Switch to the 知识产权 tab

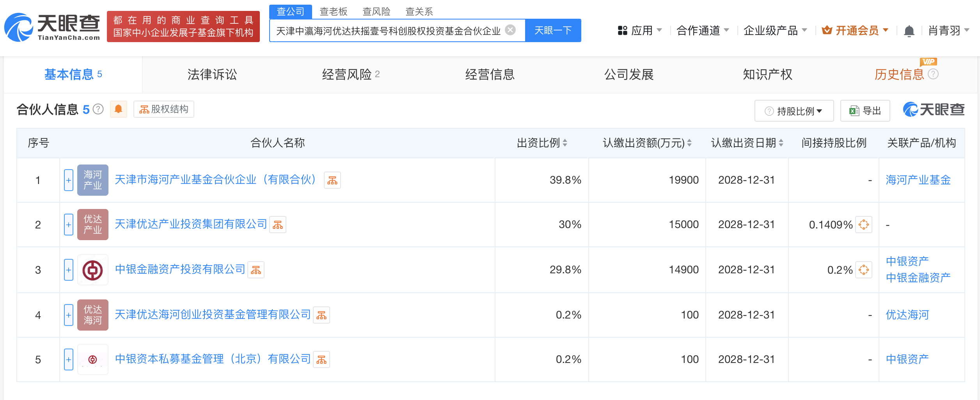(x=767, y=74)
